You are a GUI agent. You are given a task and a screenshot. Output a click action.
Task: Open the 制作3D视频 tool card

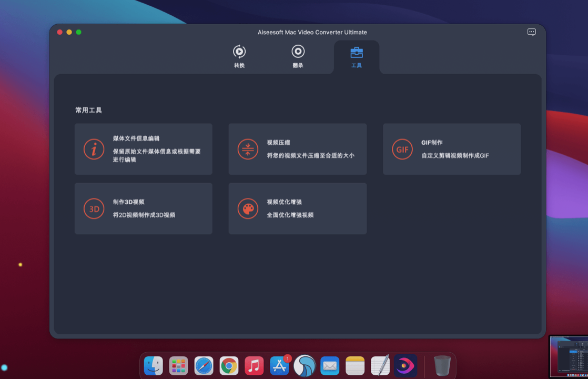pos(144,208)
